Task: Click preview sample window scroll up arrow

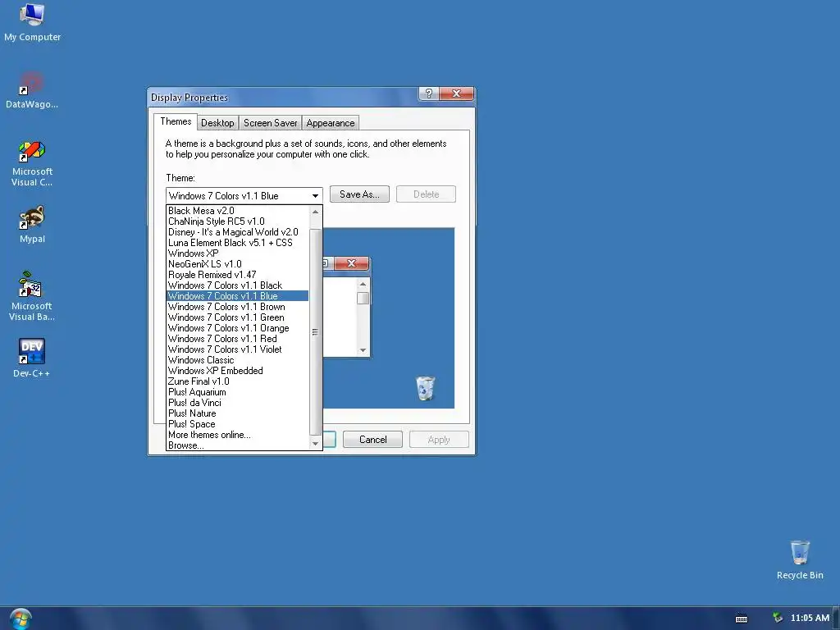Action: 363,284
